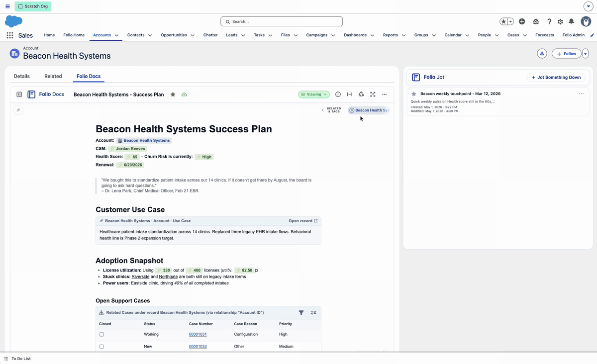
Task: Click the hamburger menu beside Scratch Org
Action: pos(7,6)
